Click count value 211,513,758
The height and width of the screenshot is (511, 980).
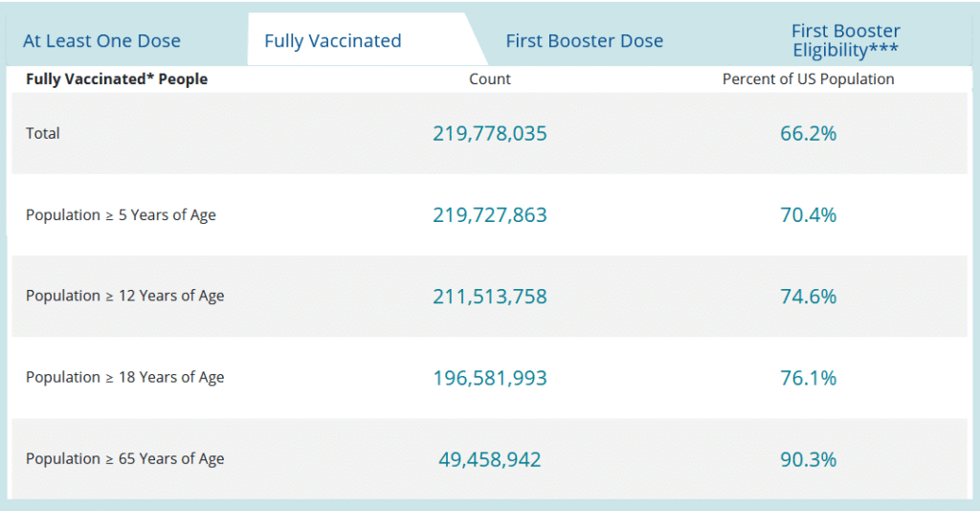(490, 296)
